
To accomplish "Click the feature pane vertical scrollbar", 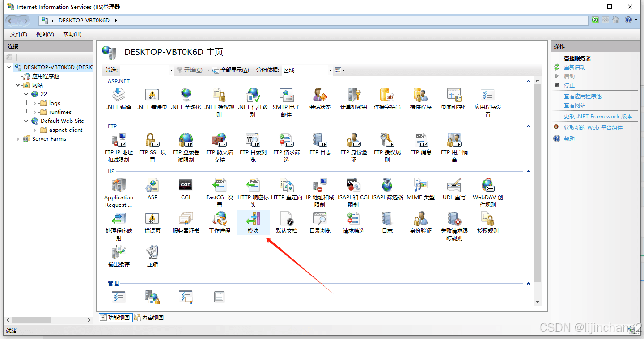I will [538, 183].
